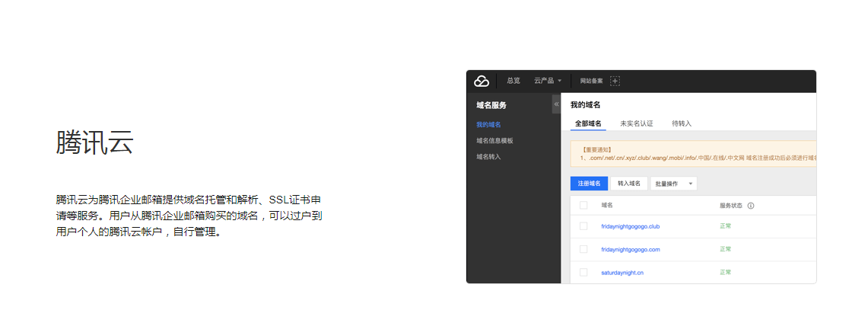Check the box for saturdaynight.cn
The height and width of the screenshot is (323, 868).
pos(583,272)
